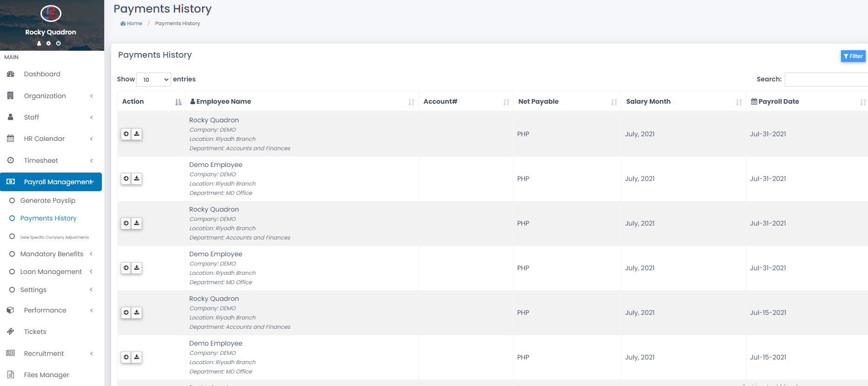Download the payslip in the first table row

click(x=137, y=134)
